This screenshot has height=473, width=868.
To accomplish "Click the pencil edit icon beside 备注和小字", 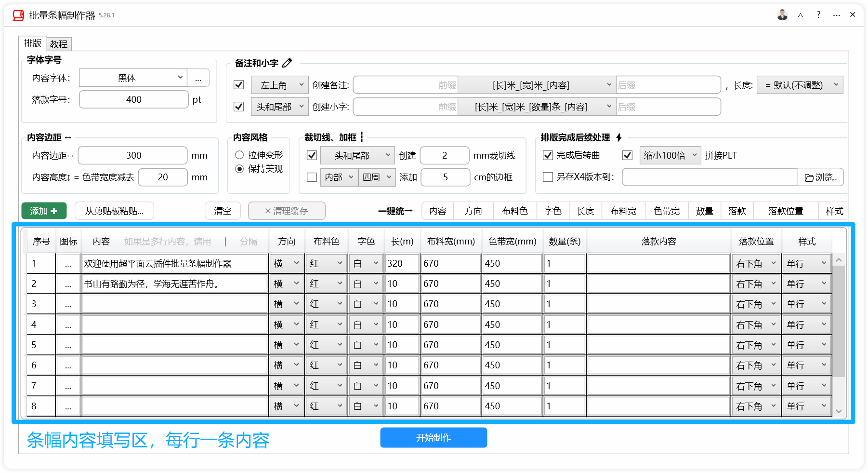I will point(287,63).
